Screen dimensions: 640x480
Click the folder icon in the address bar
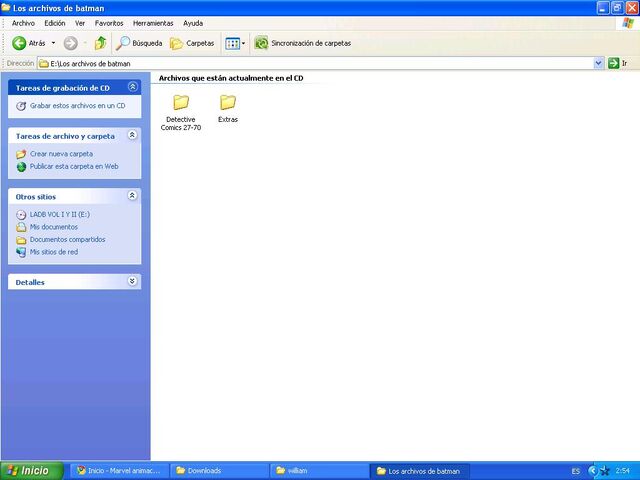click(x=44, y=64)
